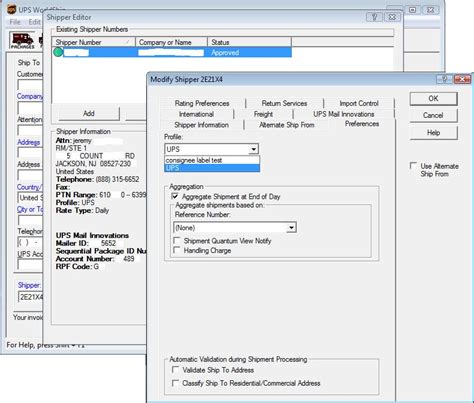Click the Country link label in WorldShip
This screenshot has width=474, height=403.
pyautogui.click(x=30, y=187)
